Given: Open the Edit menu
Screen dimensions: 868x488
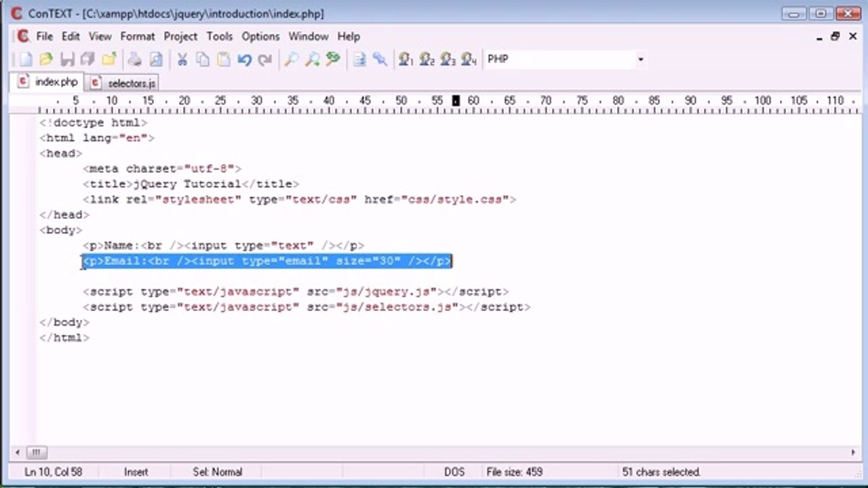Looking at the screenshot, I should pos(71,37).
